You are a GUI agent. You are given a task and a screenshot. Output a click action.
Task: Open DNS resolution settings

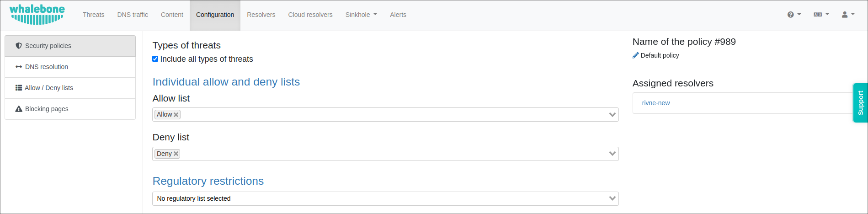tap(46, 67)
